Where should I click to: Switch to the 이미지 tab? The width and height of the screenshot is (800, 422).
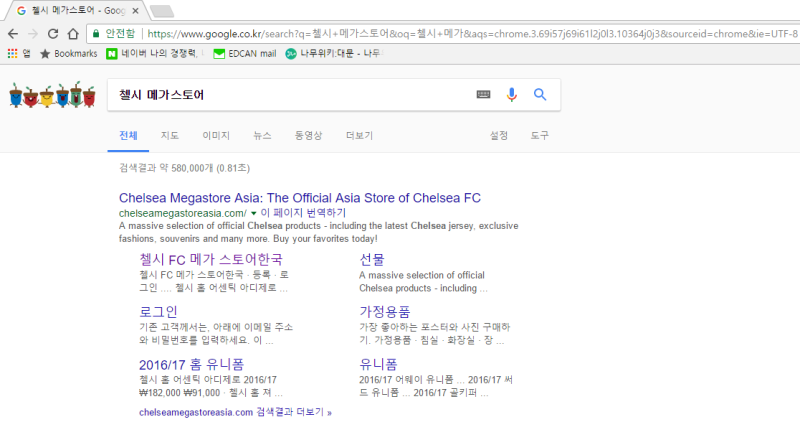(x=216, y=135)
